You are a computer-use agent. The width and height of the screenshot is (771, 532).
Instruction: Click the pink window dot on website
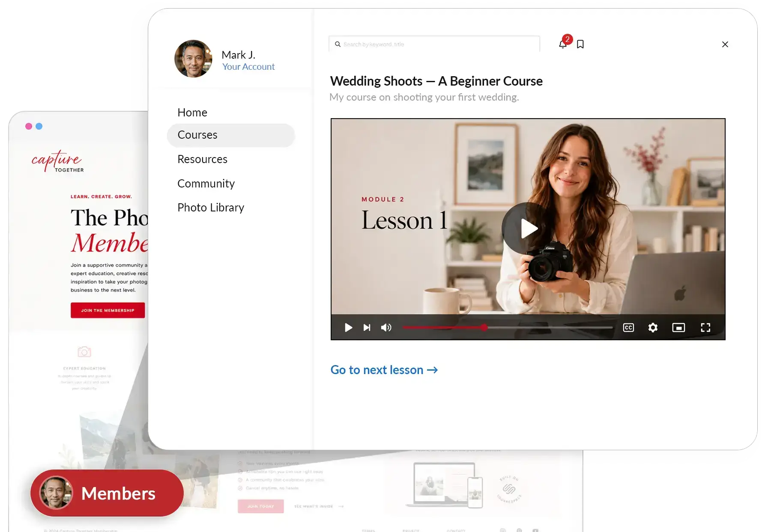29,126
